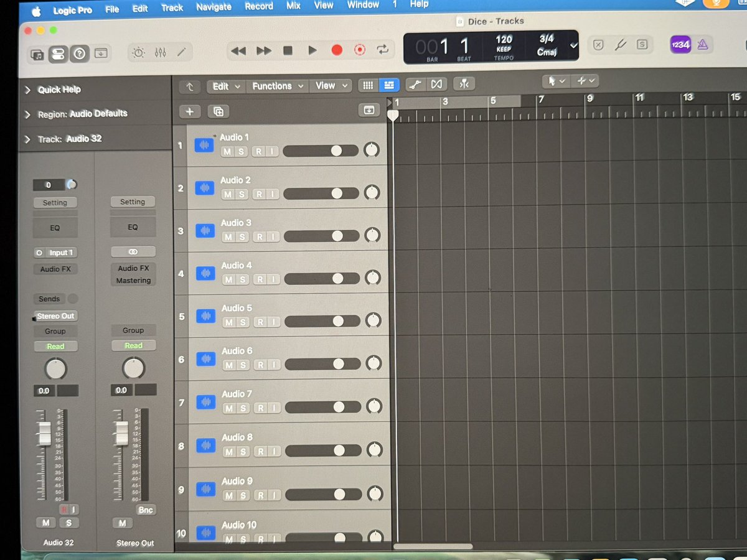Screen dimensions: 747x560
Task: Open the Track menu
Action: click(x=172, y=8)
